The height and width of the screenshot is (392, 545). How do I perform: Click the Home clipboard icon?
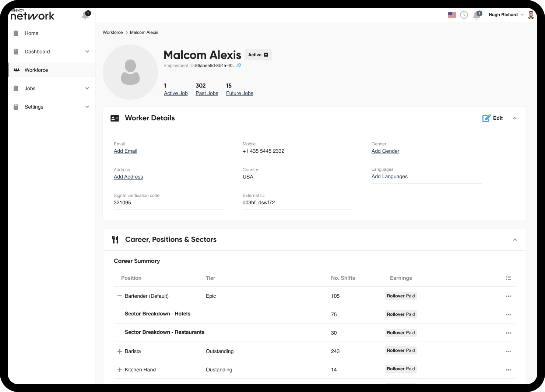click(x=16, y=33)
